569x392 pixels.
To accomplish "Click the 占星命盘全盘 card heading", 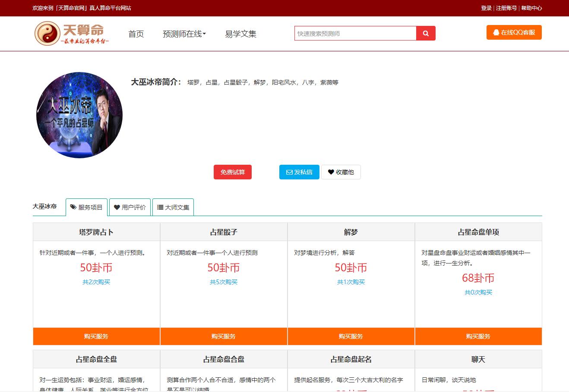I will [x=96, y=359].
